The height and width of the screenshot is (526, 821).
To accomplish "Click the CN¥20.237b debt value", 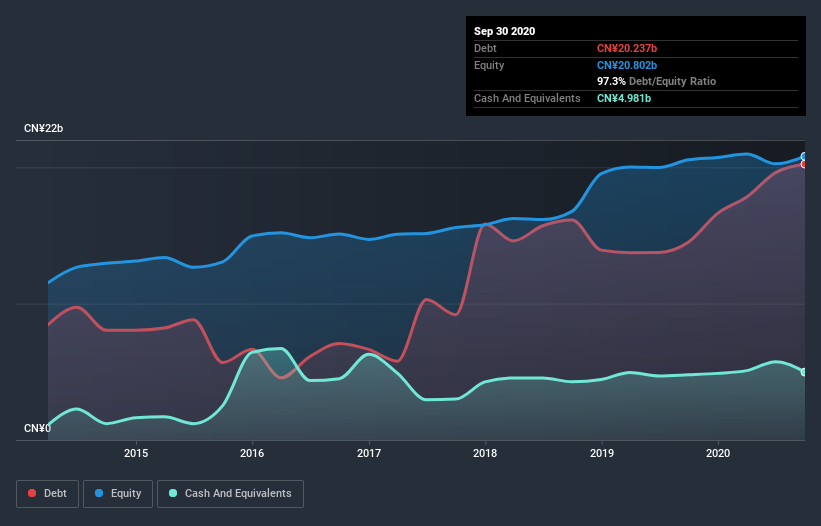I will click(627, 48).
